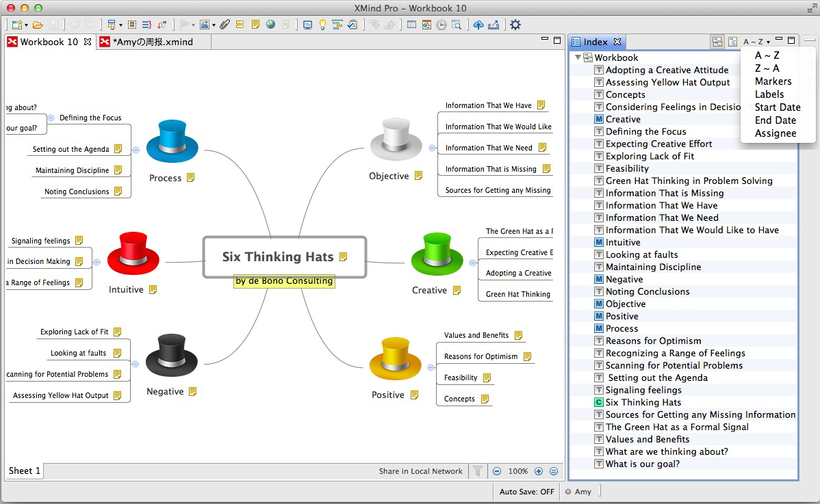Toggle Auto Save OFF indicator
Viewport: 820px width, 504px height.
[x=526, y=492]
